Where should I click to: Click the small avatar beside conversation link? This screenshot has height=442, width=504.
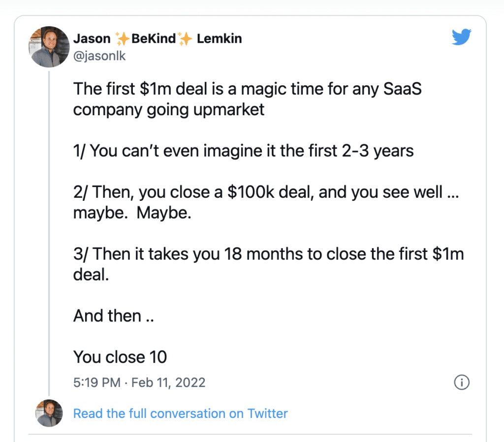click(x=49, y=413)
